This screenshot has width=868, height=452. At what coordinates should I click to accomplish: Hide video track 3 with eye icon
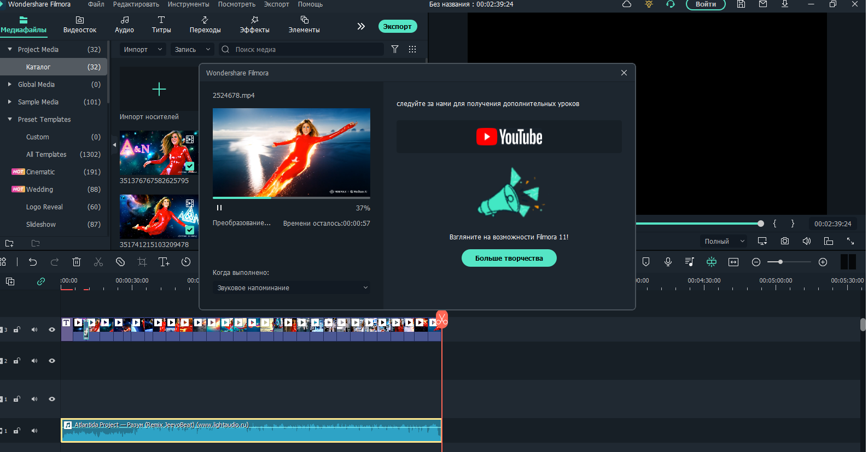coord(52,330)
